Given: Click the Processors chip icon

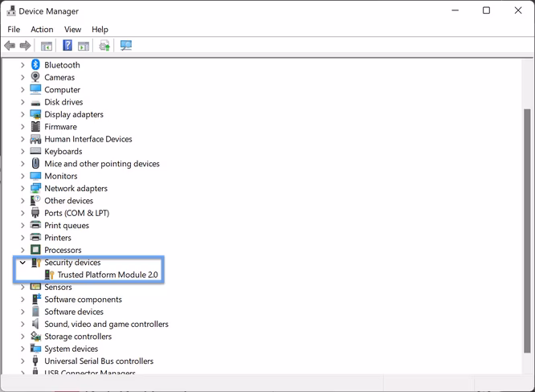Looking at the screenshot, I should [35, 250].
